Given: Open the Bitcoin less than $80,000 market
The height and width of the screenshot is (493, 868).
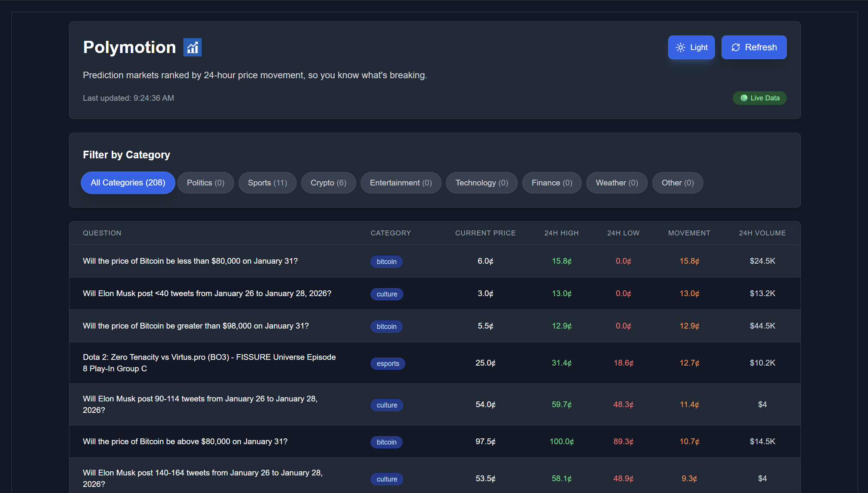Looking at the screenshot, I should point(190,261).
